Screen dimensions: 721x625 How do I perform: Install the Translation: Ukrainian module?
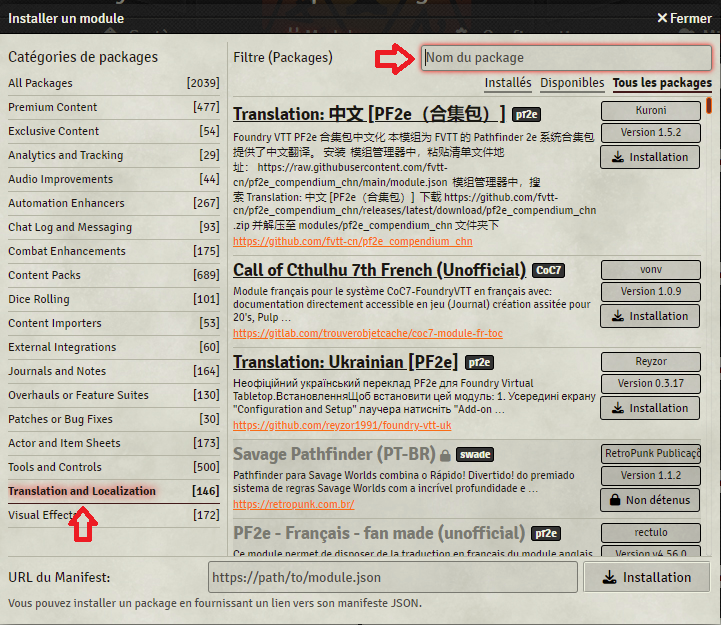point(650,408)
